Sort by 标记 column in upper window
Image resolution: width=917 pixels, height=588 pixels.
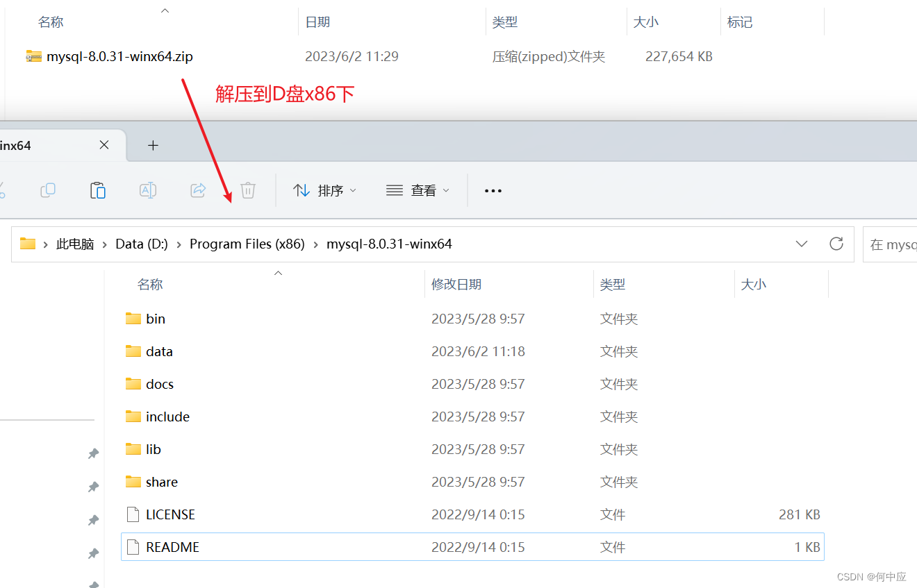(x=740, y=22)
